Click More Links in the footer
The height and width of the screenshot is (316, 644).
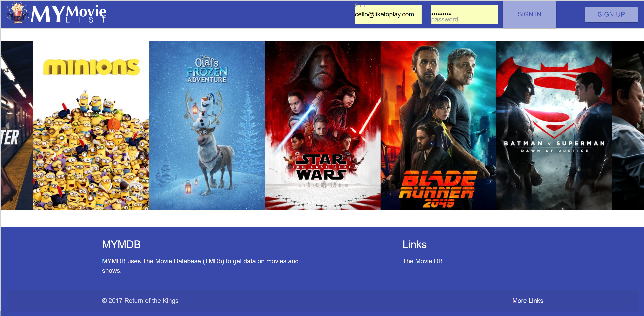[x=528, y=301]
